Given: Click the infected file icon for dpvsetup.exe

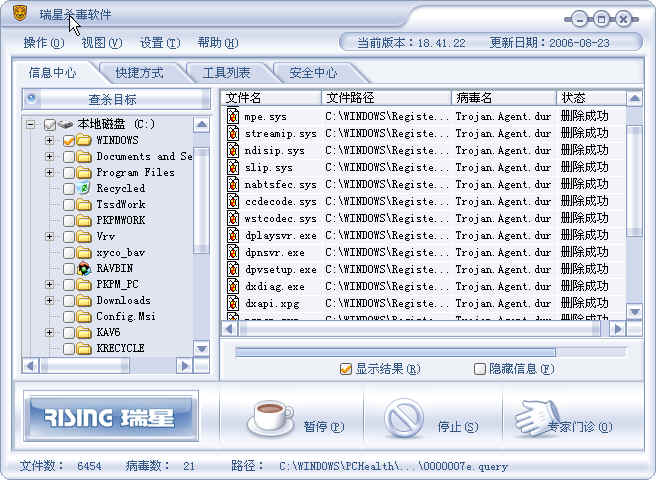Looking at the screenshot, I should 233,269.
